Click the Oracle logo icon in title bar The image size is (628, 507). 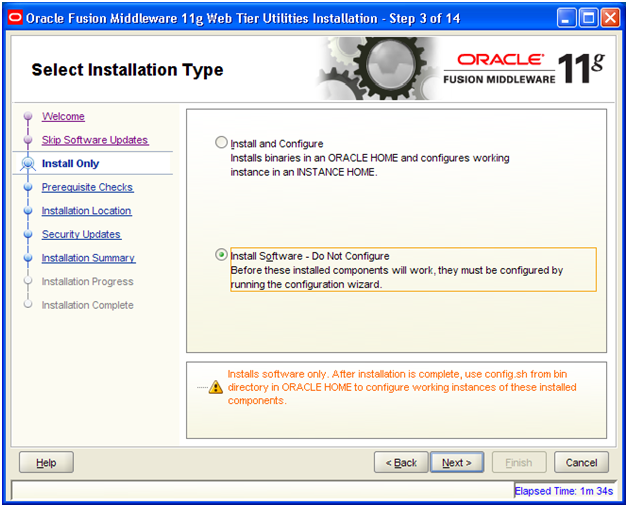15,18
